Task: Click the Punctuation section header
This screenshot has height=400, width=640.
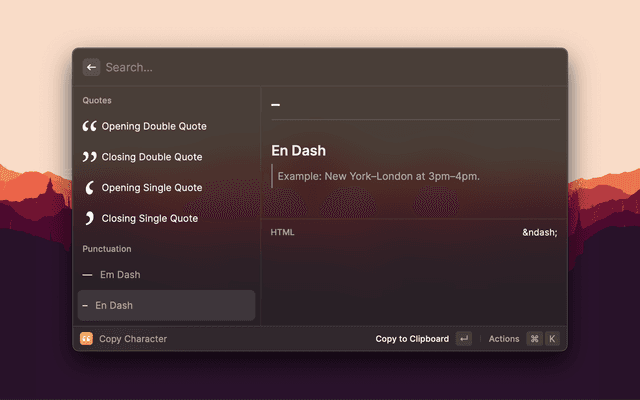Action: pyautogui.click(x=106, y=249)
